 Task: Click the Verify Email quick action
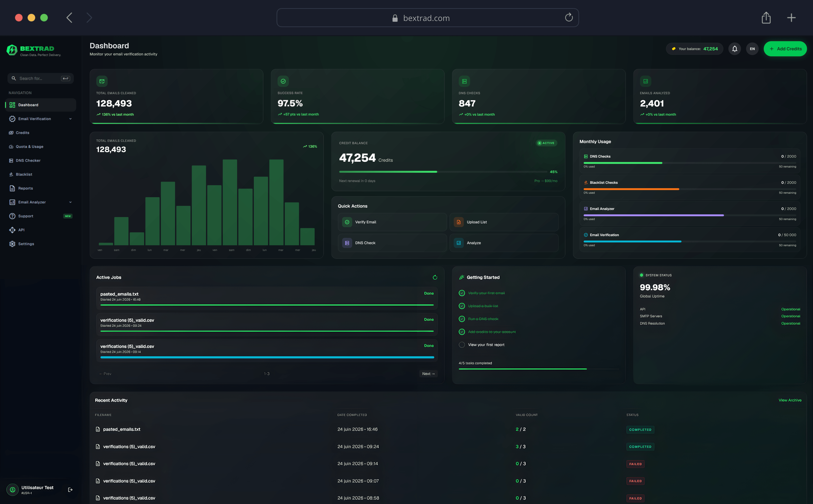(x=392, y=222)
